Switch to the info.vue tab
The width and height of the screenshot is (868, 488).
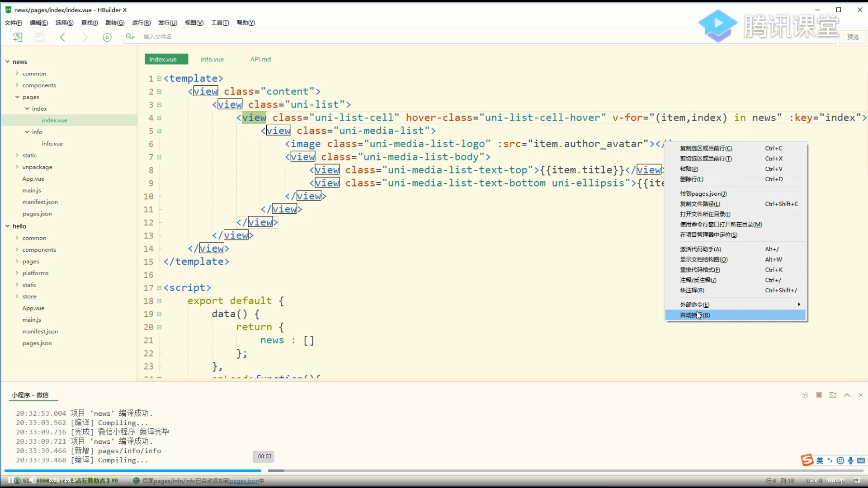click(x=212, y=59)
